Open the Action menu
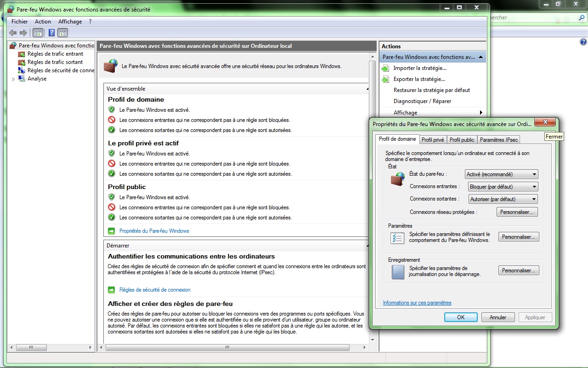 [x=43, y=22]
